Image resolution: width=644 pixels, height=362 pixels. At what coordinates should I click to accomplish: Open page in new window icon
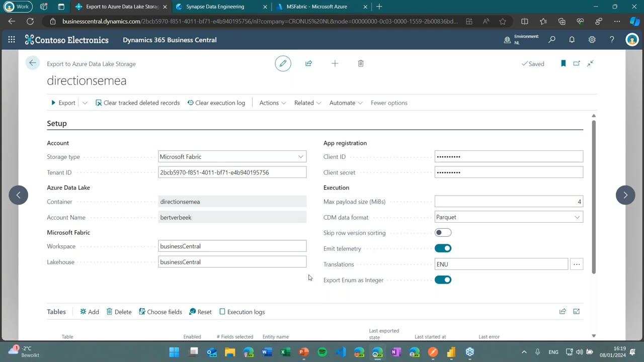[x=577, y=63]
